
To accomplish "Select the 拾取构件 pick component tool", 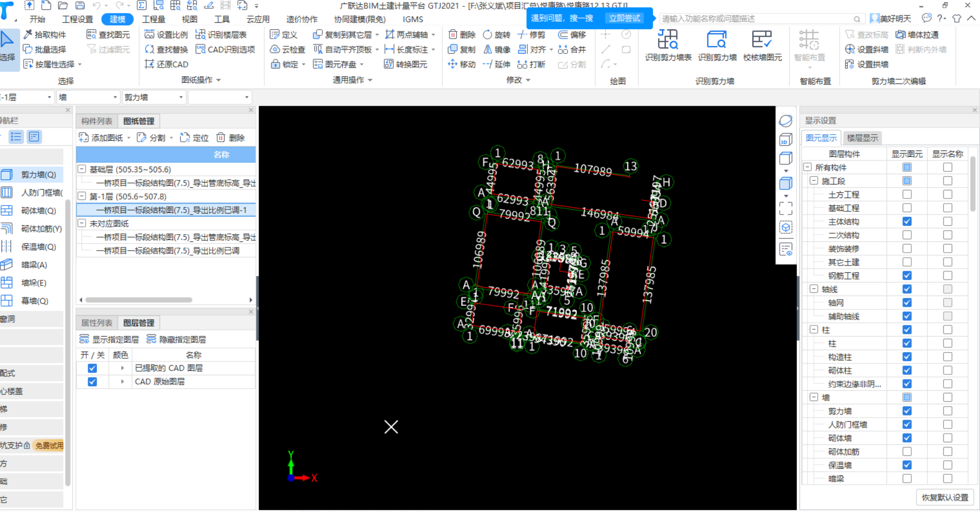I will pos(45,35).
